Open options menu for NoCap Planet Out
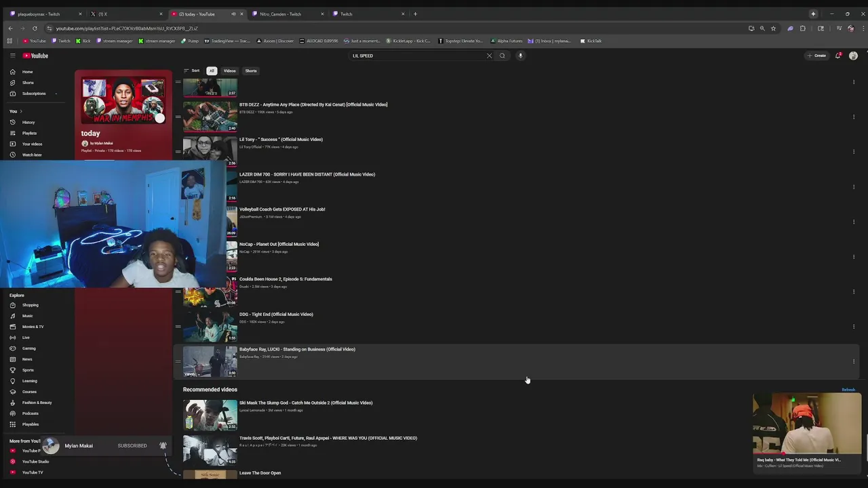The width and height of the screenshot is (868, 488). point(854,257)
